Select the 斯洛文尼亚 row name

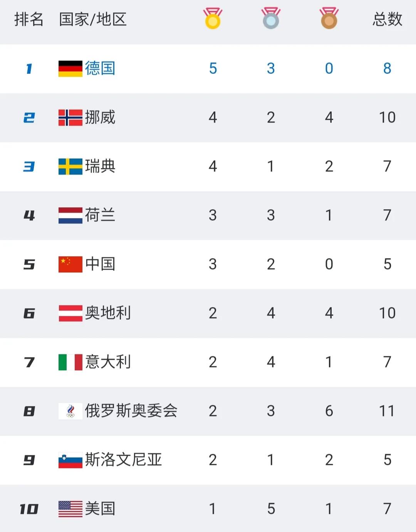click(123, 460)
